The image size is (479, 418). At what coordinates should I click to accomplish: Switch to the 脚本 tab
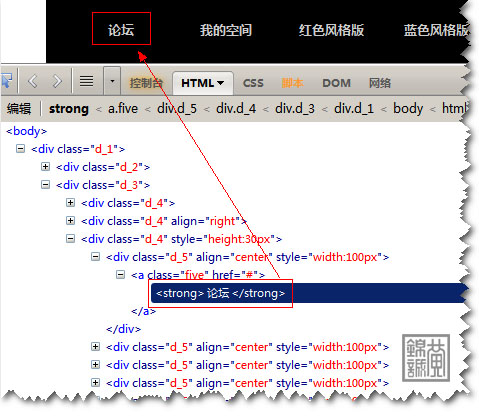click(292, 83)
